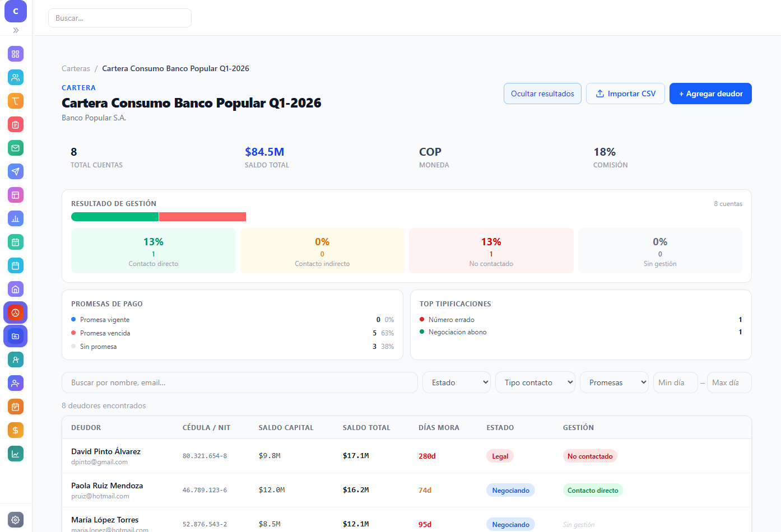Viewport: 781px width, 532px height.
Task: Select the Contacto directo 13% card
Action: 154,251
